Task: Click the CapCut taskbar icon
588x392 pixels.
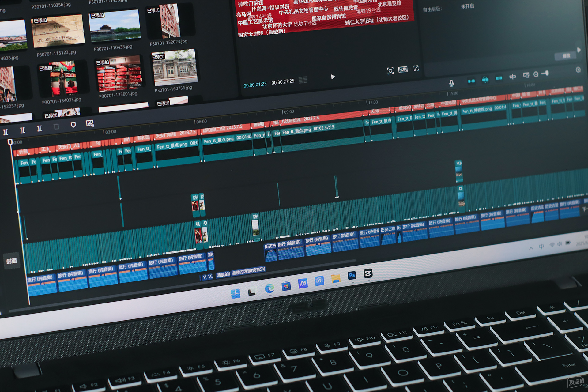Action: coord(368,273)
